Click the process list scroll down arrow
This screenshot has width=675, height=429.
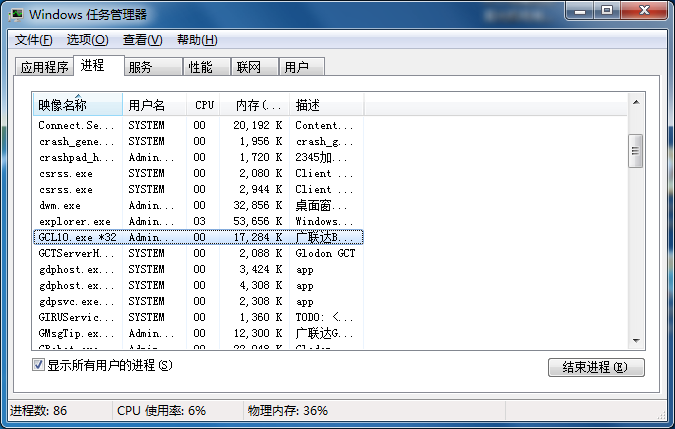(636, 340)
